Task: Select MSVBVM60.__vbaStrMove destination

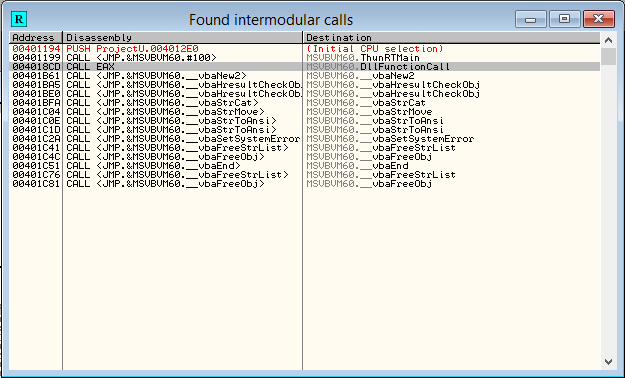Action: tap(369, 112)
